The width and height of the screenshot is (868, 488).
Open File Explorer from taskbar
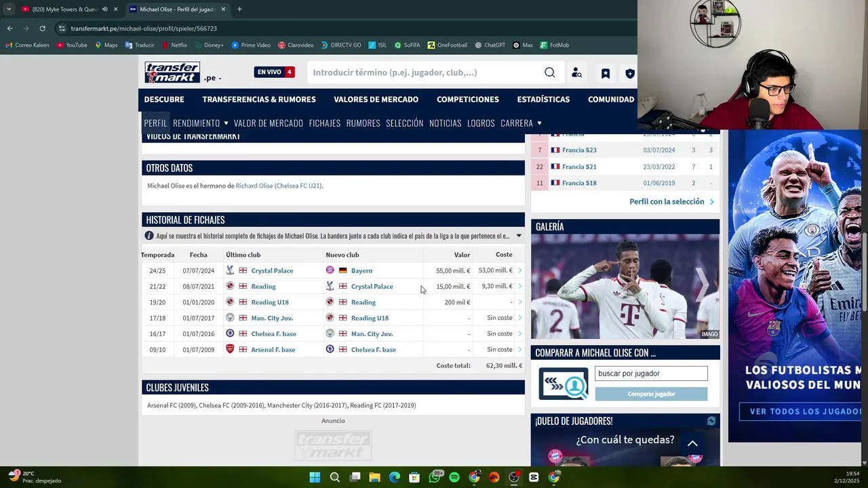click(374, 477)
